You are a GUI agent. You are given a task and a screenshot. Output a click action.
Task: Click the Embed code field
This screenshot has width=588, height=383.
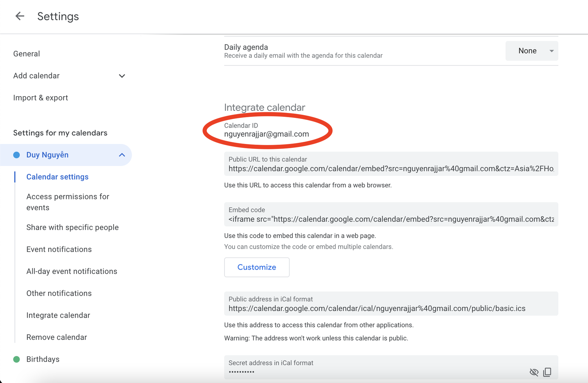(x=391, y=219)
